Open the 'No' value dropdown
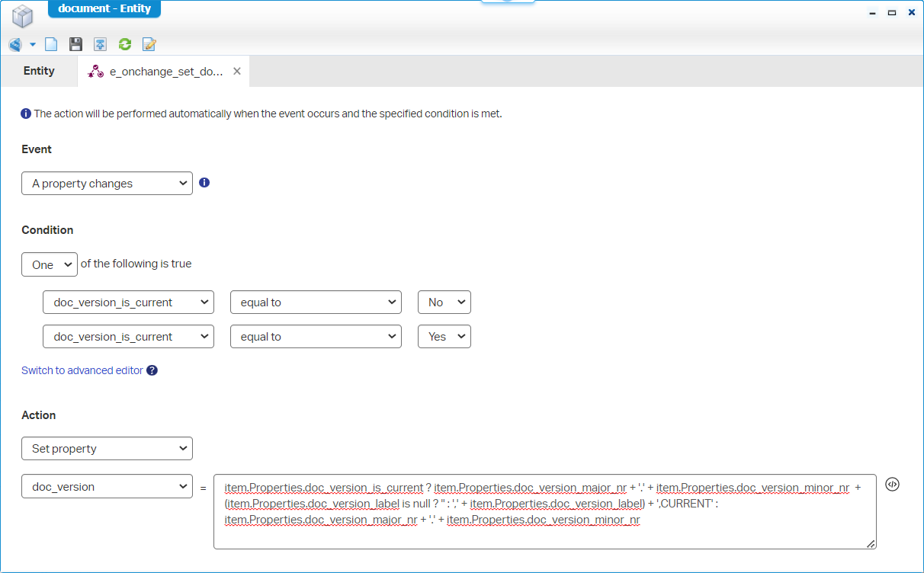 (x=444, y=303)
